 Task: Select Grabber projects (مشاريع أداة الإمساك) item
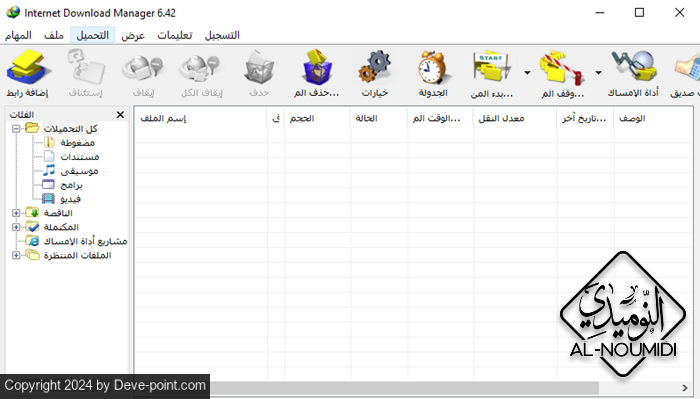point(85,241)
